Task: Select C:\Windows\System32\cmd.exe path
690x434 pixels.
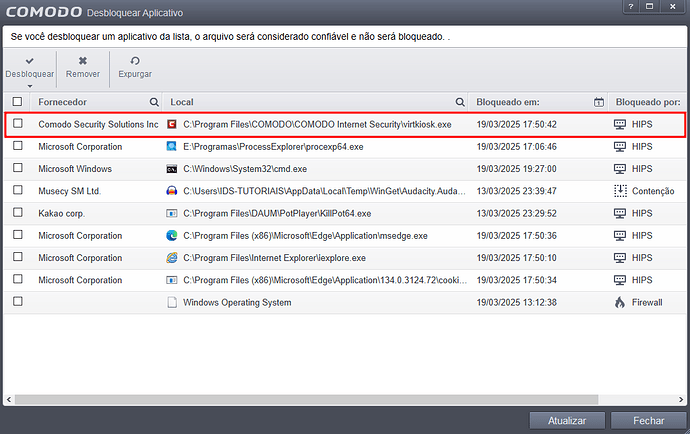Action: 245,169
